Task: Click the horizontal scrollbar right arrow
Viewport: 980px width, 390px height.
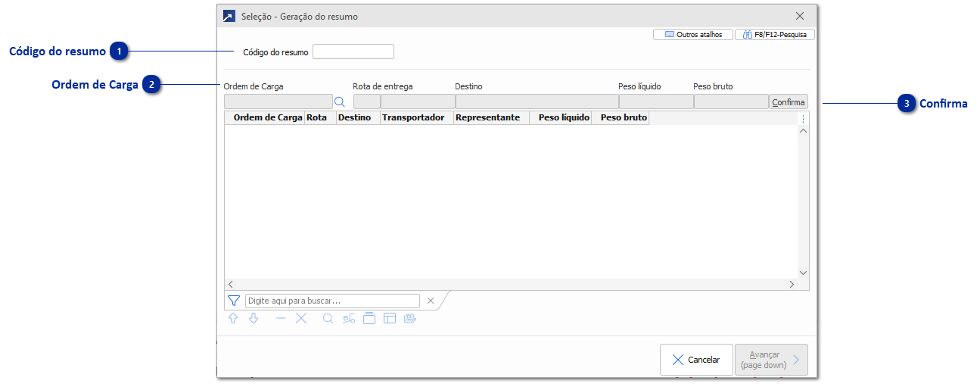Action: coord(792,285)
